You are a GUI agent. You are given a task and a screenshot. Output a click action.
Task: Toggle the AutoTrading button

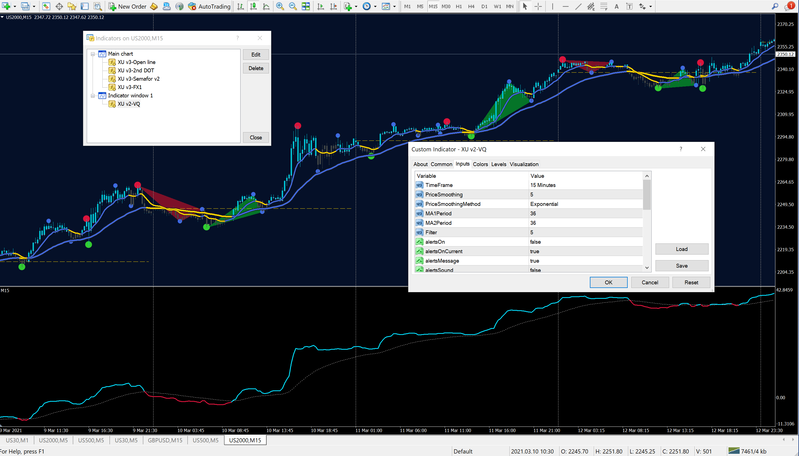(x=208, y=6)
